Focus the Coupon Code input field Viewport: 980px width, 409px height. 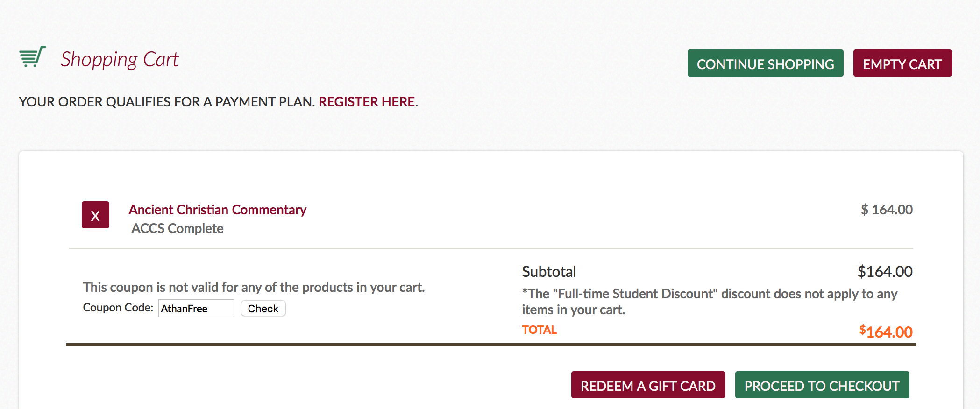196,308
